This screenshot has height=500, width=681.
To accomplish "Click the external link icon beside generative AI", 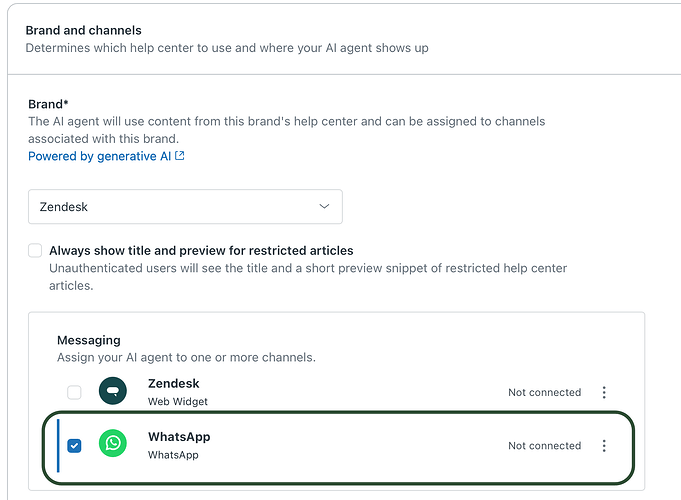I will point(180,156).
